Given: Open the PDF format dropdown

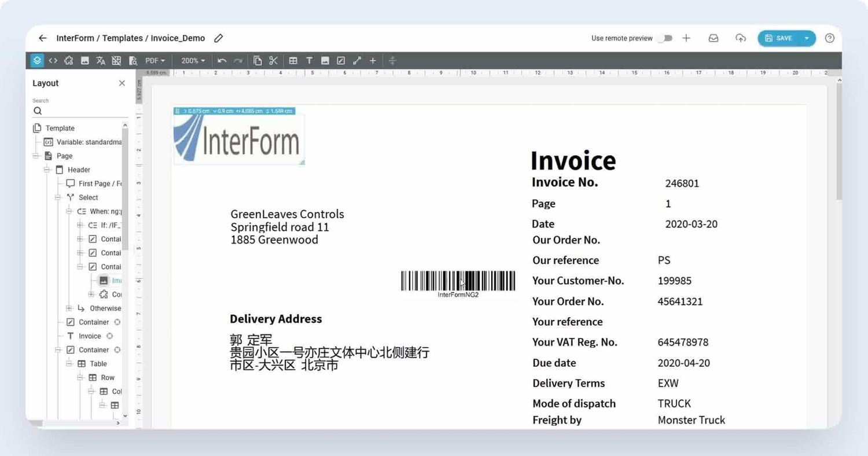Looking at the screenshot, I should pos(154,60).
